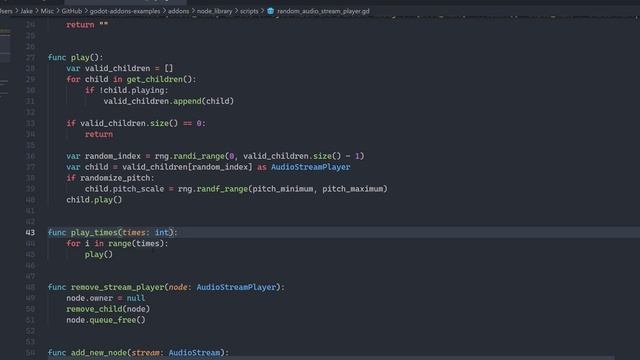Open the GitHub breadcrumb folder
Image resolution: width=640 pixels, height=360 pixels.
click(x=71, y=11)
